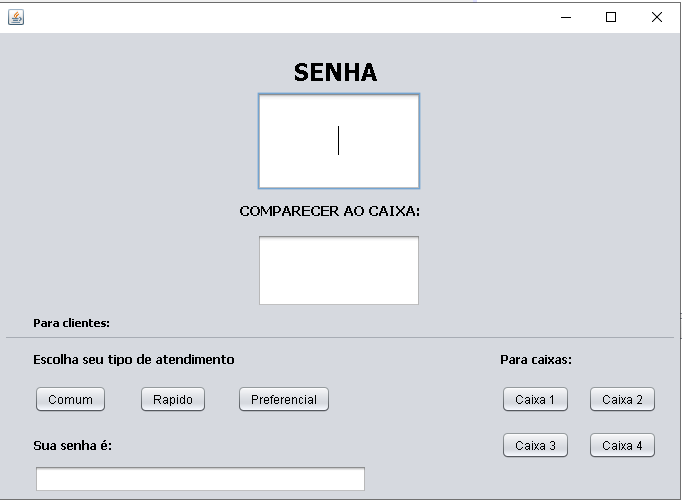This screenshot has width=682, height=504.
Task: Select the Rapido service button
Action: pos(173,399)
